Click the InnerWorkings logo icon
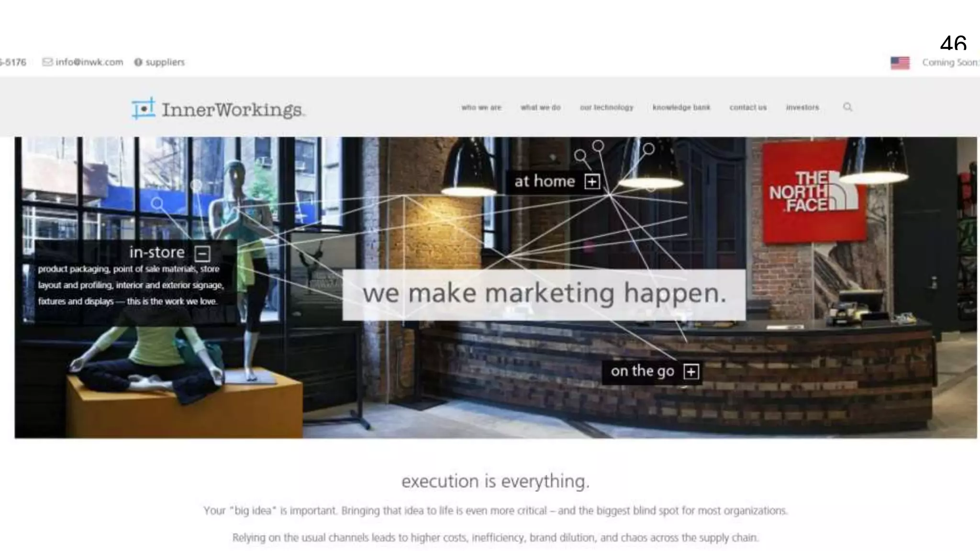 tap(144, 109)
